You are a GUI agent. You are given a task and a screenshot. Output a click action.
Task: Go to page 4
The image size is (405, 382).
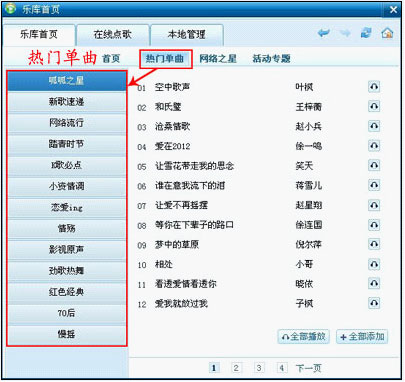pos(282,368)
